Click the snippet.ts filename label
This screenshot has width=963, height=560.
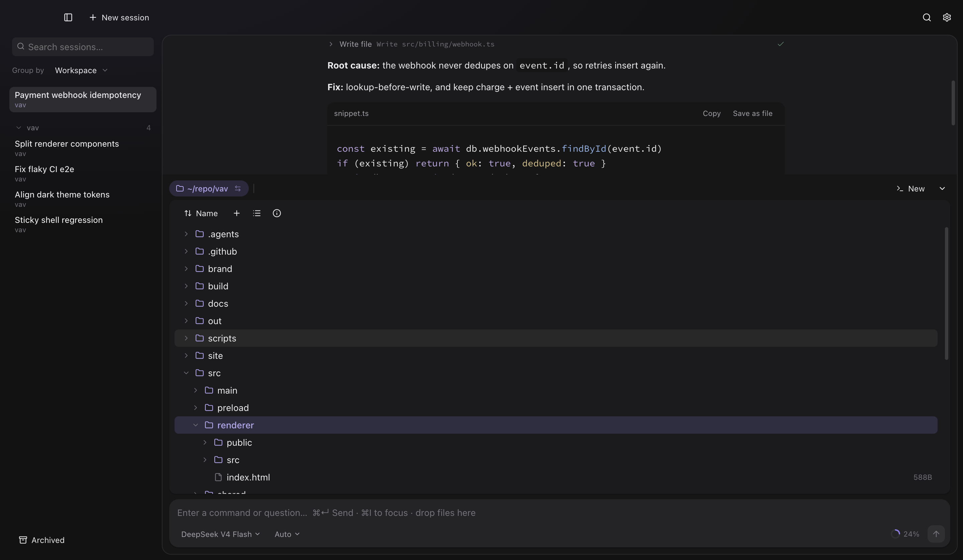[x=351, y=114]
